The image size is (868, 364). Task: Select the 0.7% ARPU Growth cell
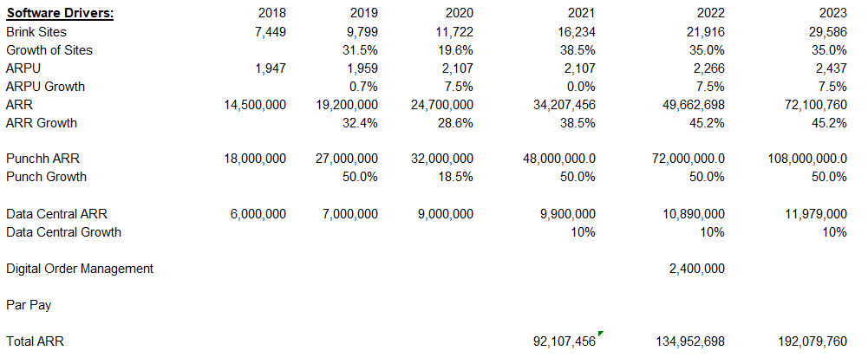tap(363, 87)
